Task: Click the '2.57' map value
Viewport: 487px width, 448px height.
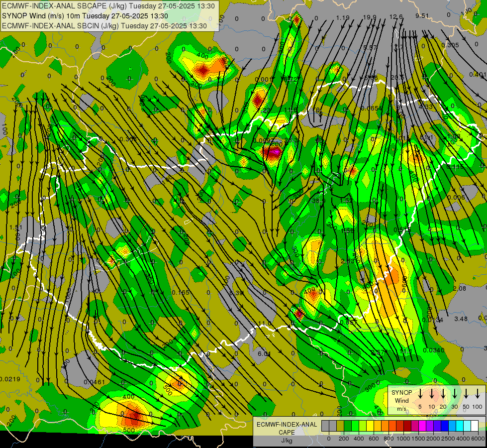Action: [x=378, y=352]
